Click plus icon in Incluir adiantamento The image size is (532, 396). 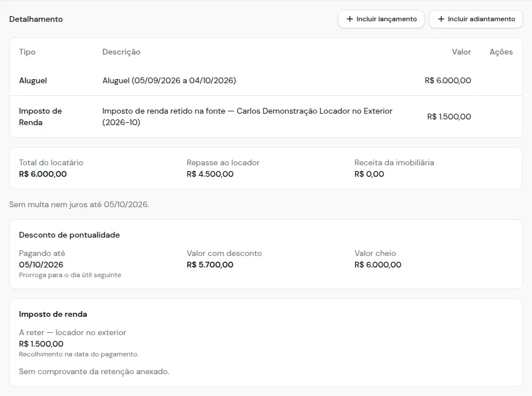tap(441, 19)
